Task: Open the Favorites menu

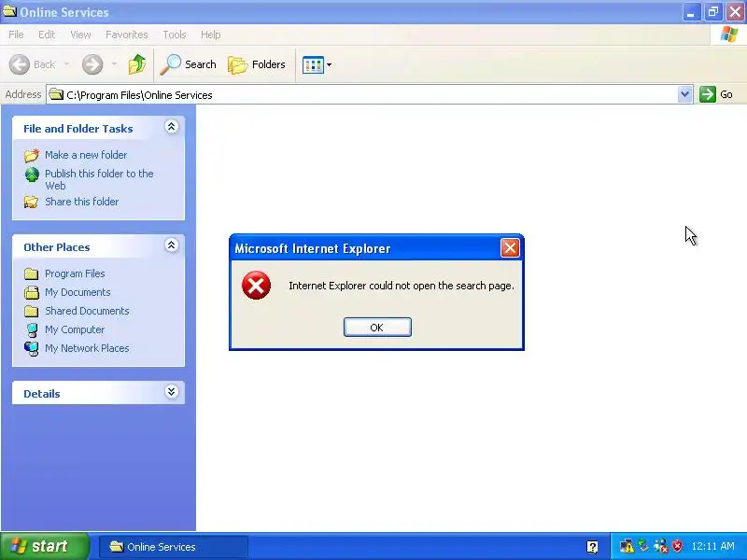Action: (127, 35)
